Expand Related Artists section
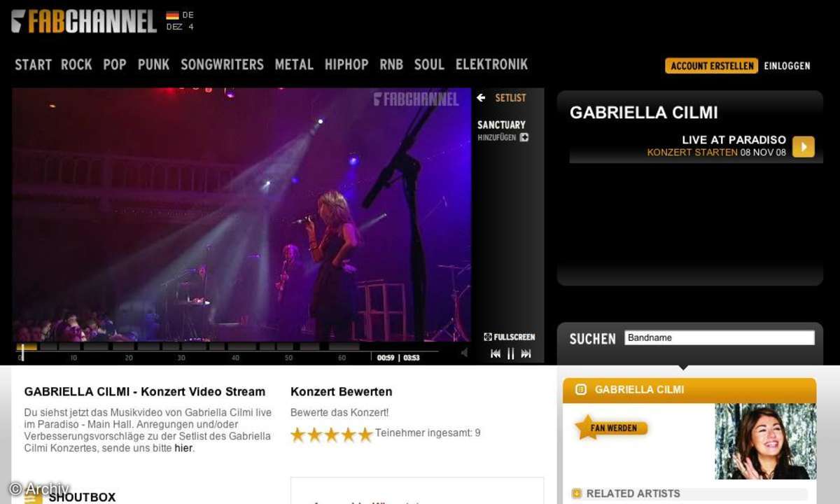This screenshot has height=504, width=840. point(577,493)
